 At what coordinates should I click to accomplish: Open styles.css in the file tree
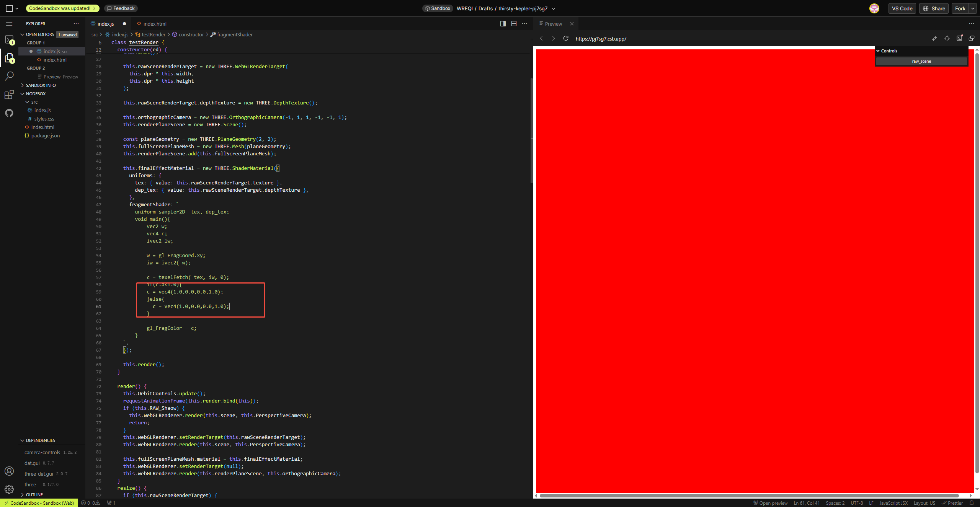tap(44, 119)
